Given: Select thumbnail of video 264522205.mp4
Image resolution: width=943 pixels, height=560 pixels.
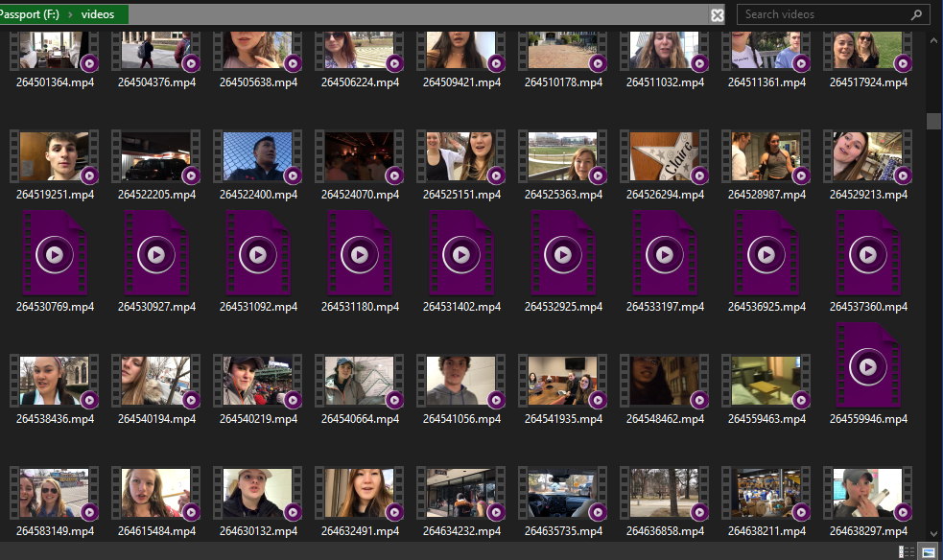Looking at the screenshot, I should (x=156, y=156).
